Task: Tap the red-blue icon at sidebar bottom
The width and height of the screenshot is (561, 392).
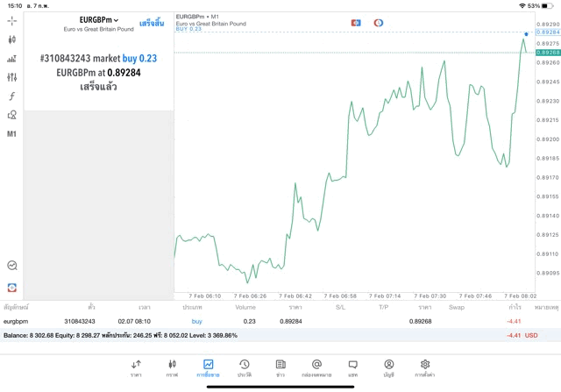Action: (11, 288)
